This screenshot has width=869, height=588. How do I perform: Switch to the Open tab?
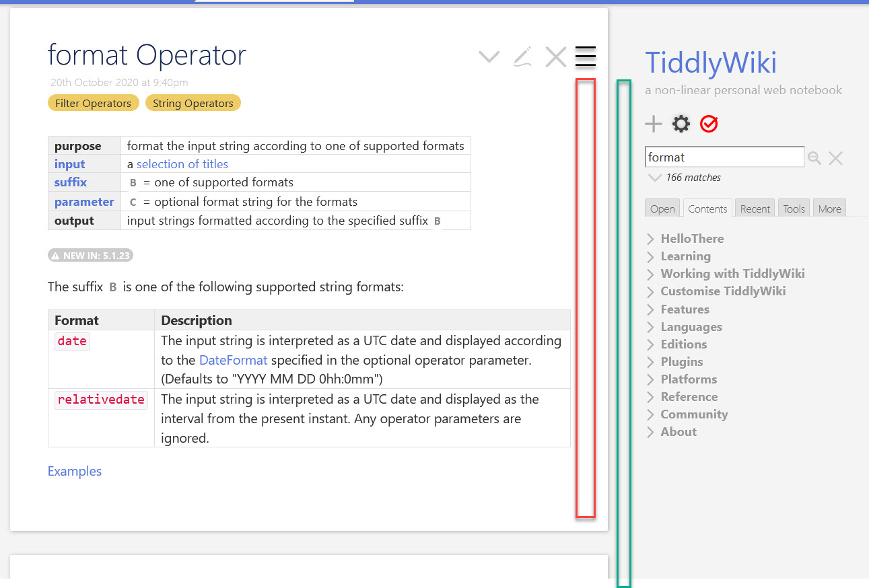[x=662, y=209]
